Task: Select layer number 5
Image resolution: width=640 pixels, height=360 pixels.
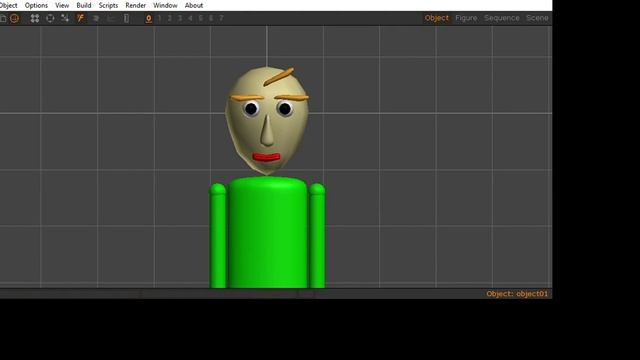Action: (200, 18)
